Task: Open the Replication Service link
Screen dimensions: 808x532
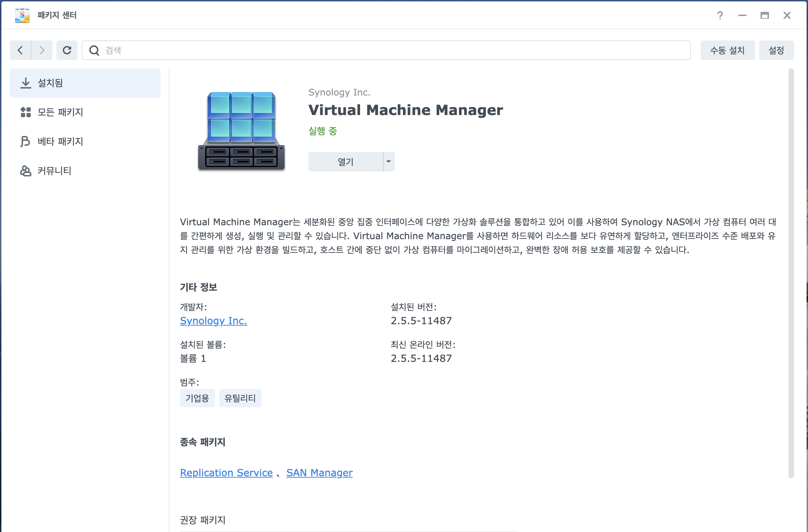Action: pyautogui.click(x=226, y=473)
